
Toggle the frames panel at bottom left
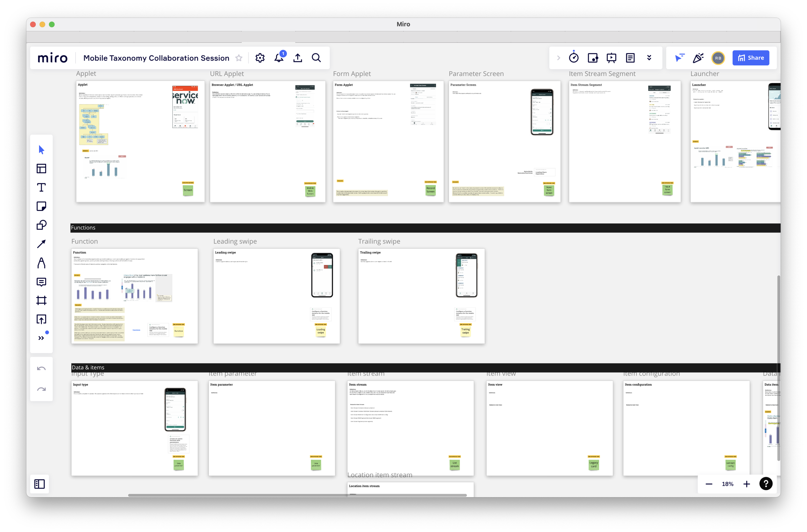[x=40, y=484]
